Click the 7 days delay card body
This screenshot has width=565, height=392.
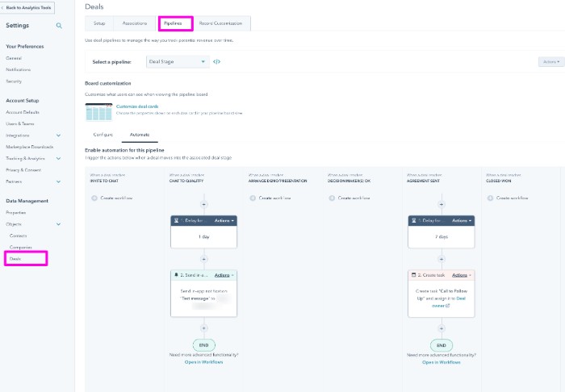[442, 237]
